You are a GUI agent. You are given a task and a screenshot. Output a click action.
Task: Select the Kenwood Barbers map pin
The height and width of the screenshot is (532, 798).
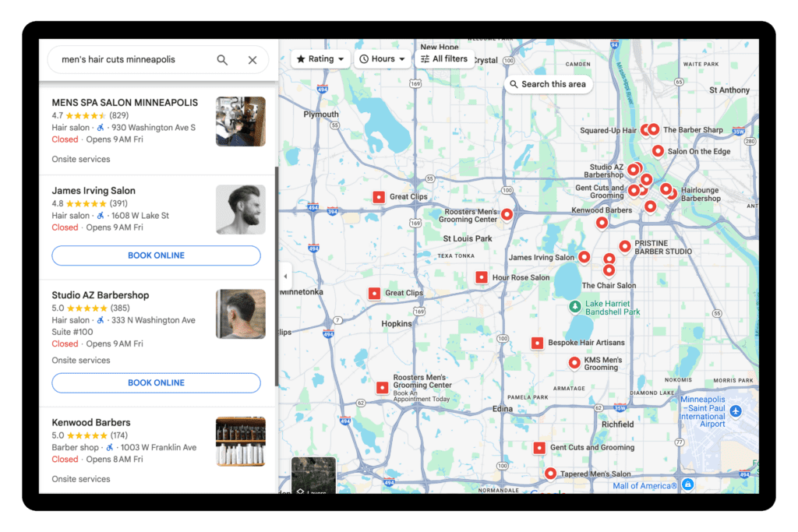pos(602,223)
